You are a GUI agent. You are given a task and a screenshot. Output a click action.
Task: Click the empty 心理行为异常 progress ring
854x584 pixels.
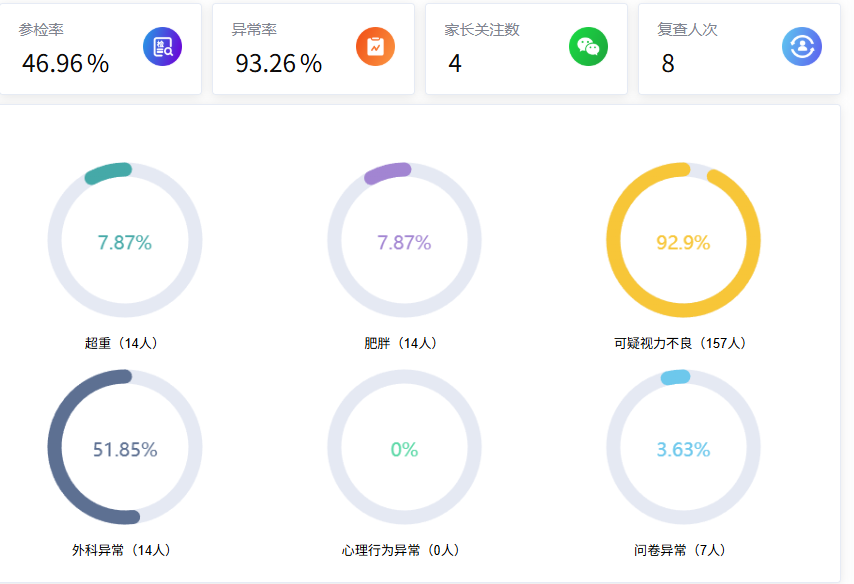pos(404,447)
